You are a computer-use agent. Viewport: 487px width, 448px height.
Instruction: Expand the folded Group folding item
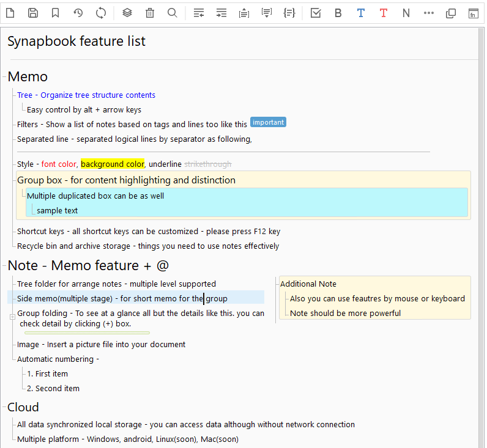click(12, 317)
